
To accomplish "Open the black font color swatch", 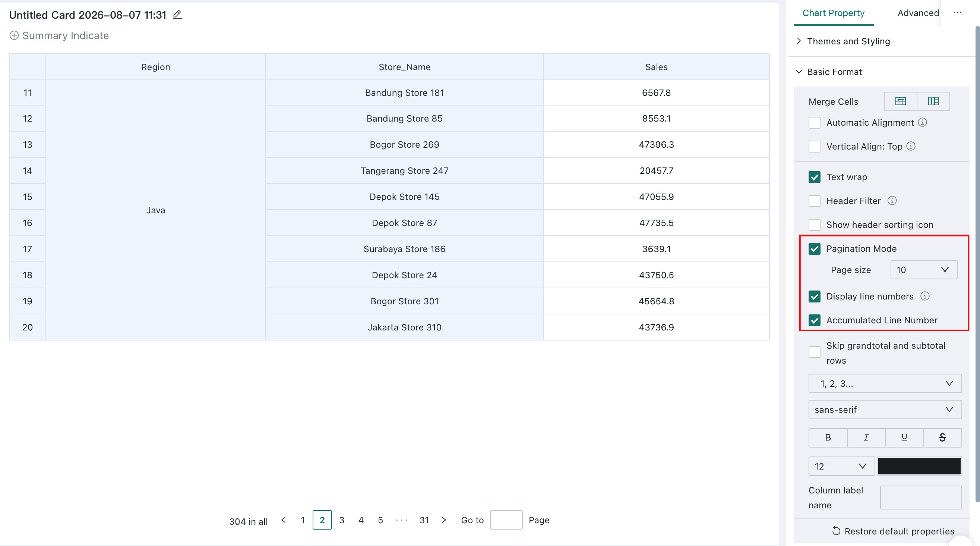I will click(x=919, y=467).
